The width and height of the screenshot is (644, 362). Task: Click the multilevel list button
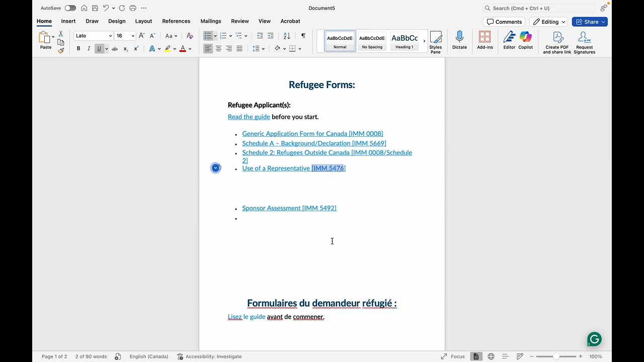(x=238, y=36)
